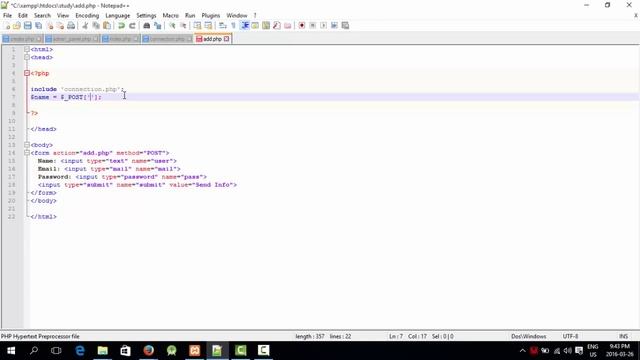640x360 pixels.
Task: Save the current file using Save icon
Action: pyautogui.click(x=28, y=26)
